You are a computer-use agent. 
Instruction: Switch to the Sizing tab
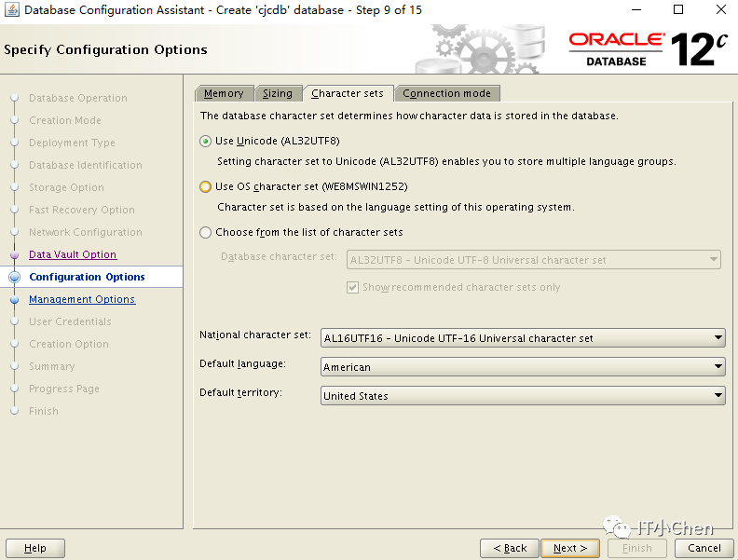coord(278,93)
